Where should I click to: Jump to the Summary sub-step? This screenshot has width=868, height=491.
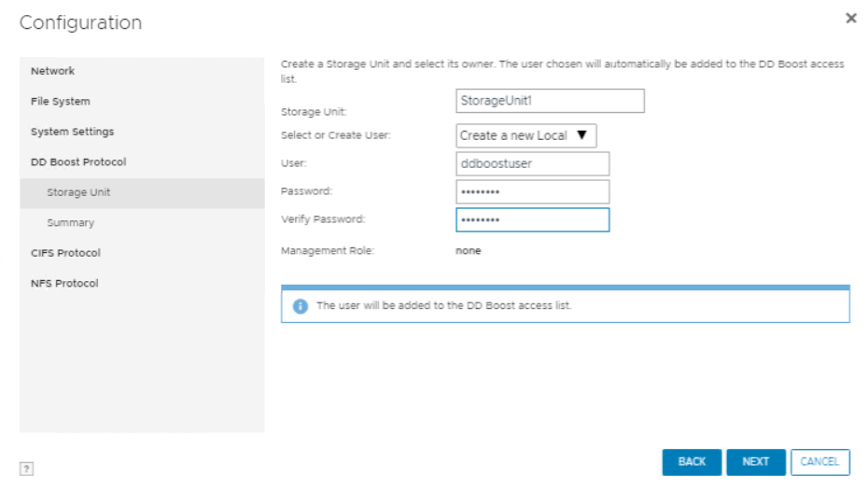70,223
